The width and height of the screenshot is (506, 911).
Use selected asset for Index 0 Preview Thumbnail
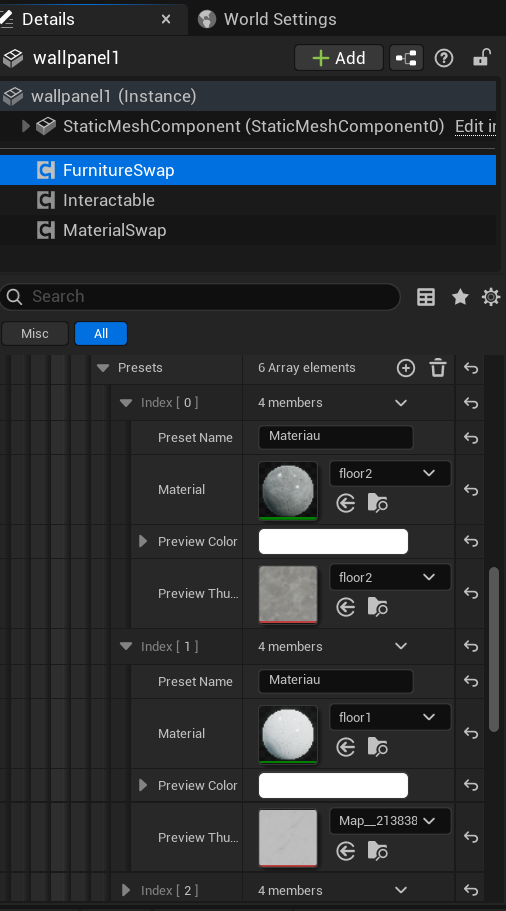click(x=346, y=608)
